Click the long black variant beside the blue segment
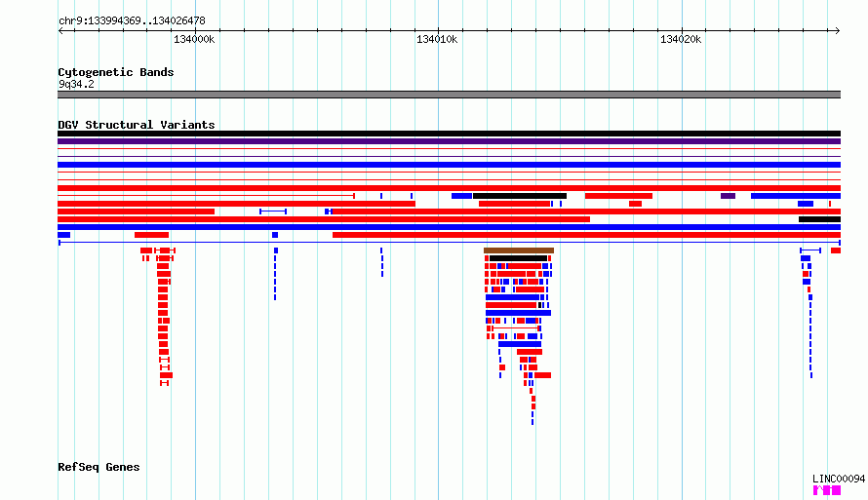Screen dimensions: 868x500 (520, 196)
